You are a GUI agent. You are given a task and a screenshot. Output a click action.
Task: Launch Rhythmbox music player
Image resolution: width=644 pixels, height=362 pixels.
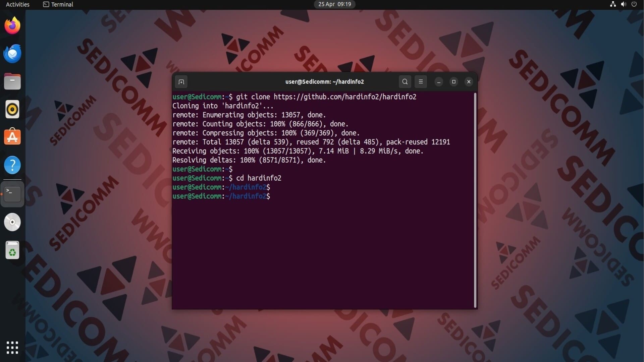(x=12, y=109)
